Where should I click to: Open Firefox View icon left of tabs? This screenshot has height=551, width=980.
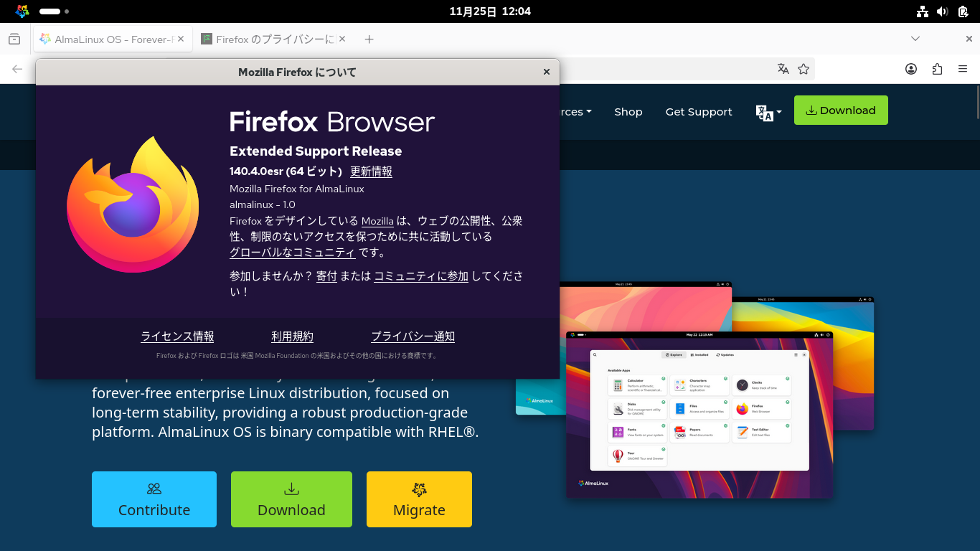[x=14, y=39]
